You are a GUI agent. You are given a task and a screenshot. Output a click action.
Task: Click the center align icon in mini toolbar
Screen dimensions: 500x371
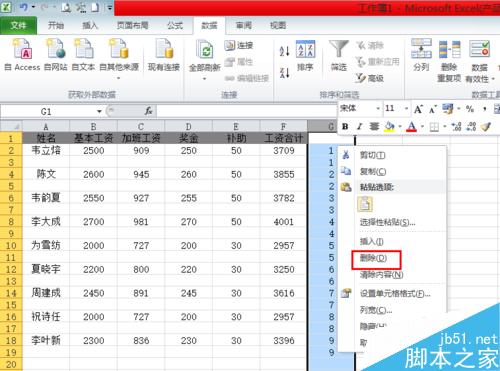click(374, 127)
